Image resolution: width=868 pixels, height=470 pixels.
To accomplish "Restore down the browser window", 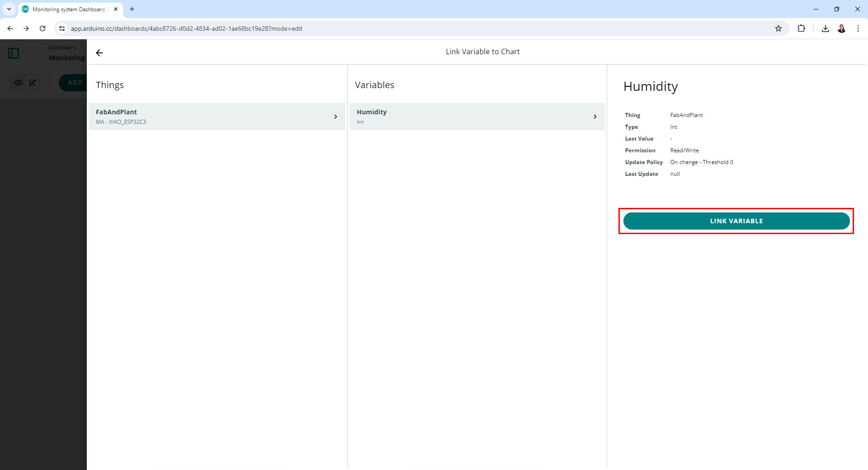I will coord(837,9).
